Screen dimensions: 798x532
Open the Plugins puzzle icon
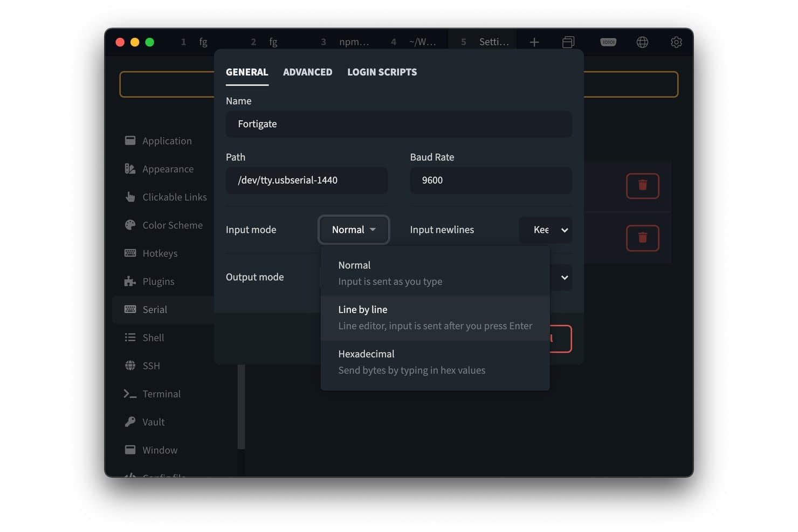pos(130,281)
